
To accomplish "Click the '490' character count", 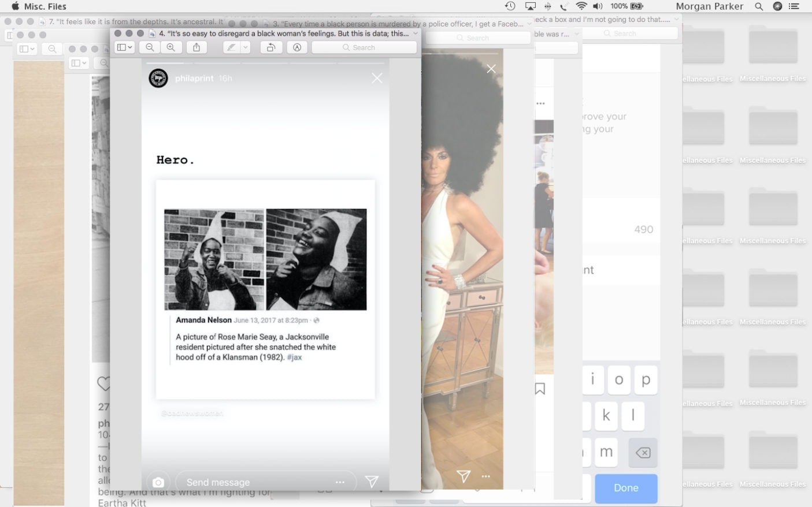I will [643, 229].
